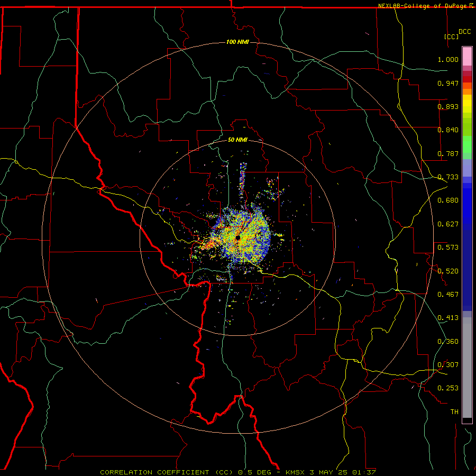This screenshot has width=476, height=476.
Task: Click the vertical radar spike north of the radar
Action: [x=243, y=180]
